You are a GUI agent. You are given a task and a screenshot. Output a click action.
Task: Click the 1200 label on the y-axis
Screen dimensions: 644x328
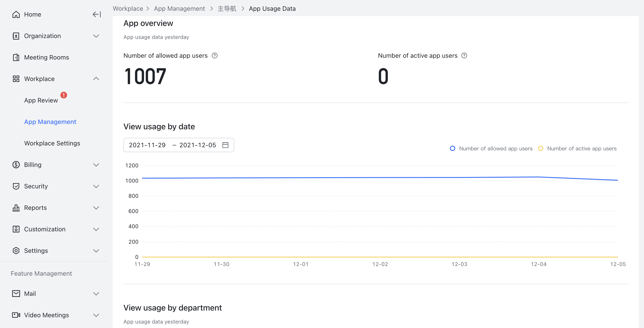pyautogui.click(x=132, y=166)
